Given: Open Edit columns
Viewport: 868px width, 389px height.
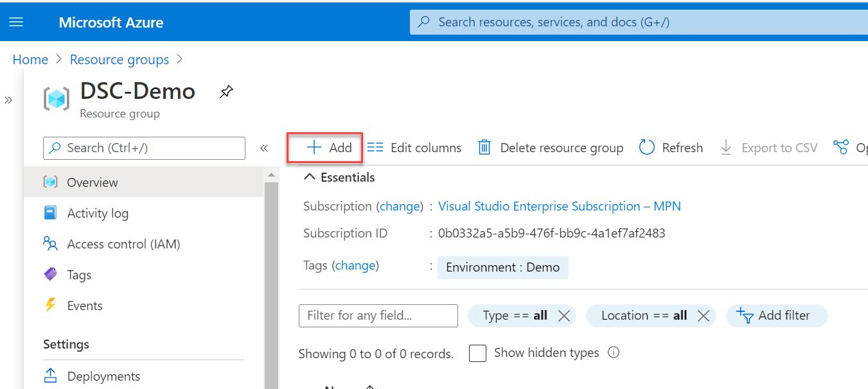Looking at the screenshot, I should point(414,148).
